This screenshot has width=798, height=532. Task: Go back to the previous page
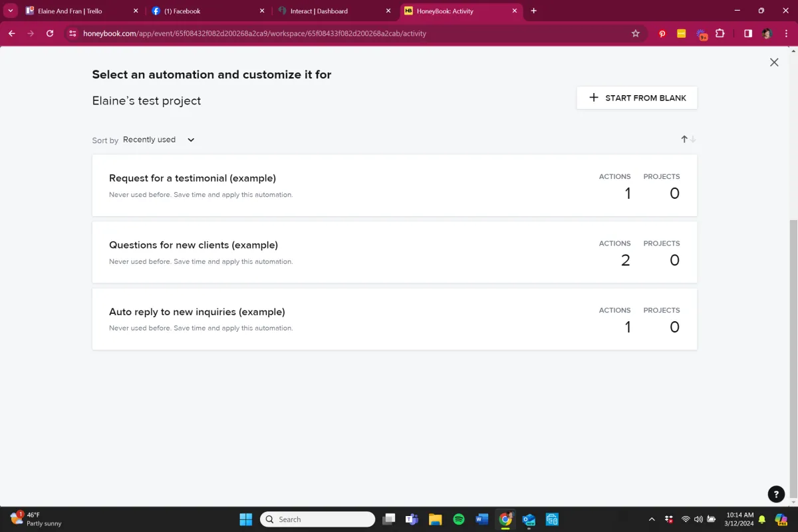(12, 33)
